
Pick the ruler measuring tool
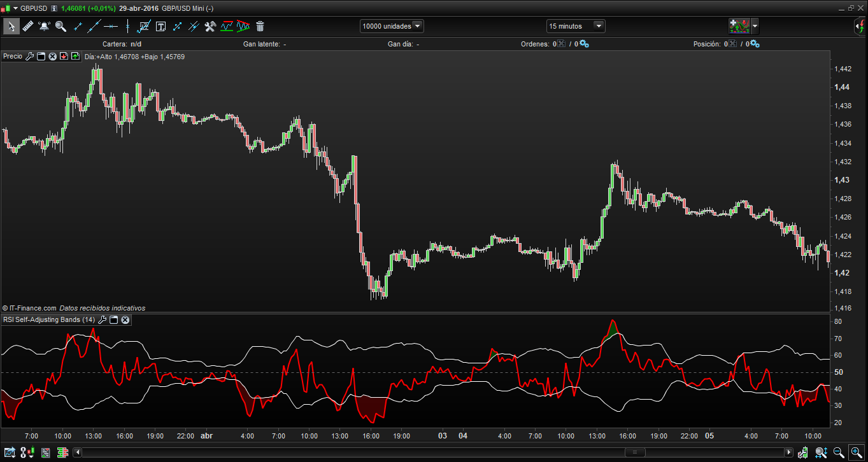(27, 26)
